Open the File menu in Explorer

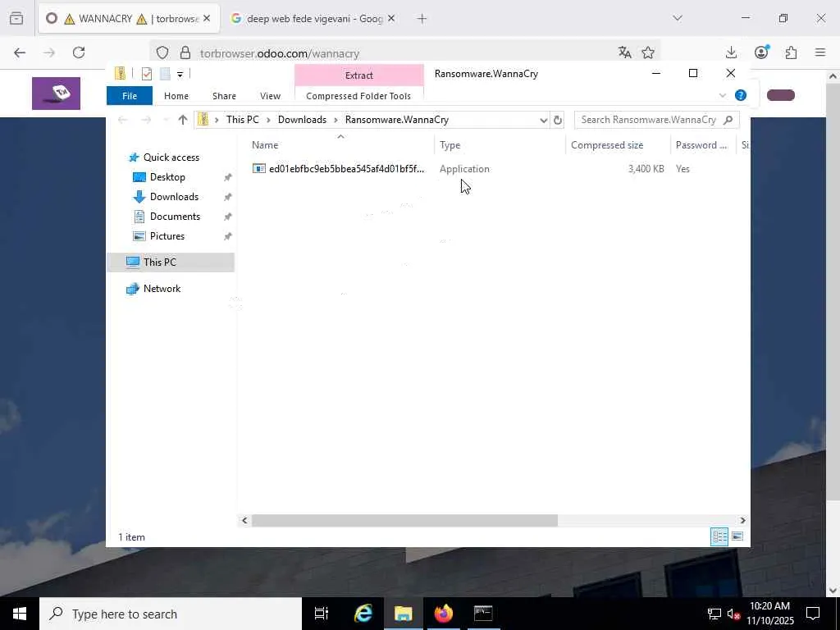point(130,96)
